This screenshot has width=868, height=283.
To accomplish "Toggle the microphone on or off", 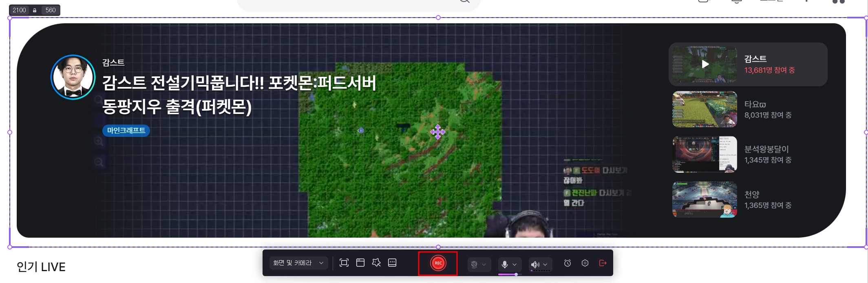I will pyautogui.click(x=504, y=264).
